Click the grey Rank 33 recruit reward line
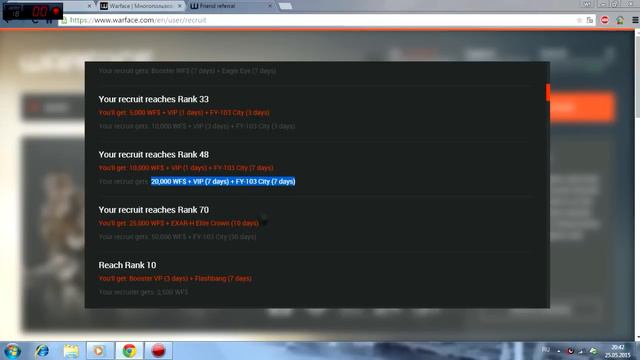This screenshot has height=360, width=640. 197,126
